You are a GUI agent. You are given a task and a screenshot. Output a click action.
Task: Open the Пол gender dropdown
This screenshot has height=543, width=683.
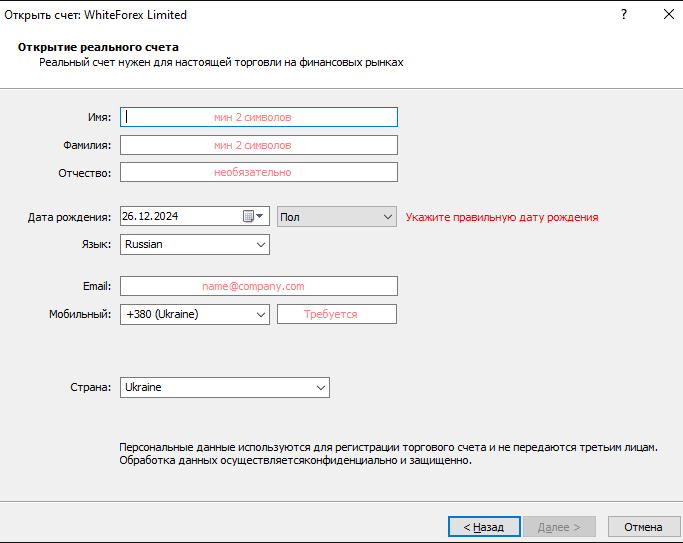(337, 216)
